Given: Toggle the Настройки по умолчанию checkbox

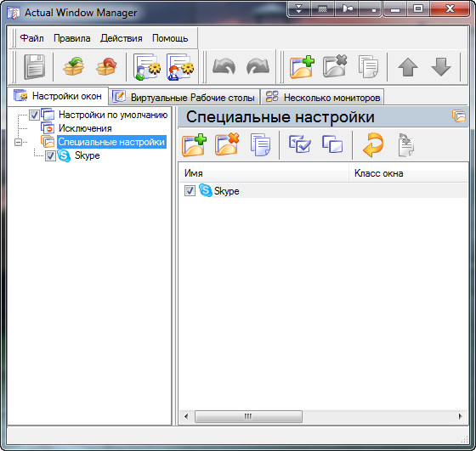Looking at the screenshot, I should coord(34,115).
